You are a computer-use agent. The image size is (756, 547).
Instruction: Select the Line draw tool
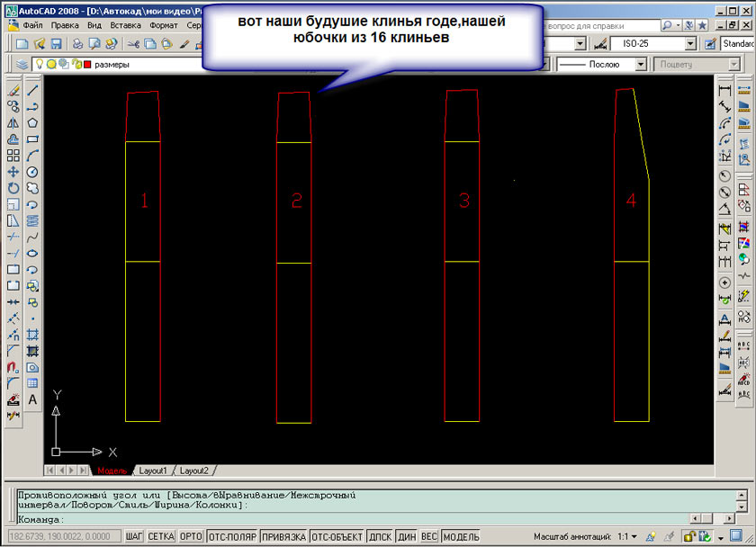32,90
